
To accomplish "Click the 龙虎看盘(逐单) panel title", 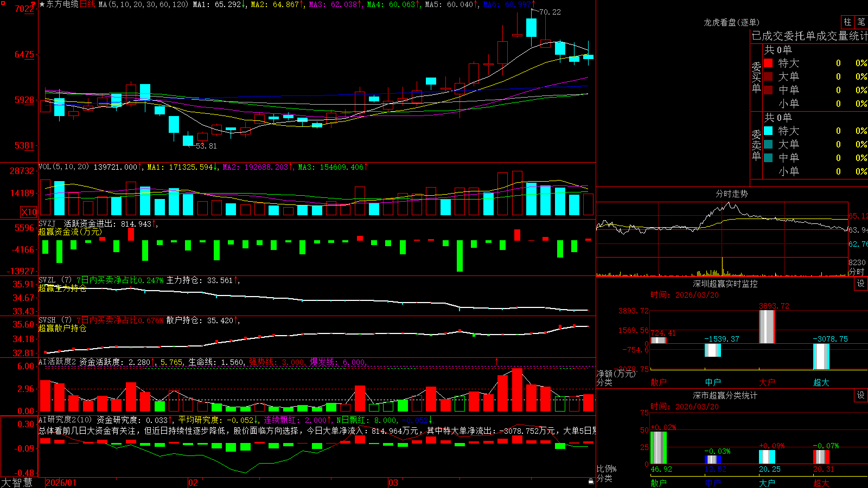I will click(x=731, y=22).
